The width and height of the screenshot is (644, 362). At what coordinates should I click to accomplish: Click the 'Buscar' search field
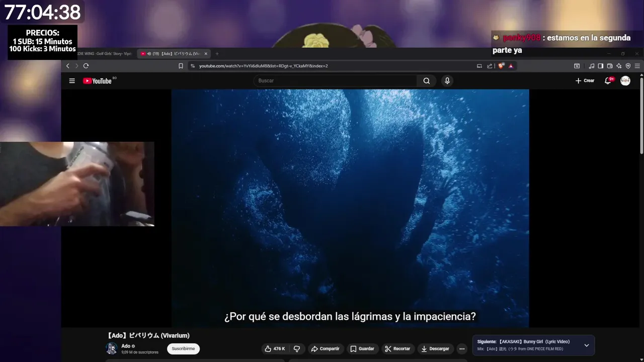point(336,81)
